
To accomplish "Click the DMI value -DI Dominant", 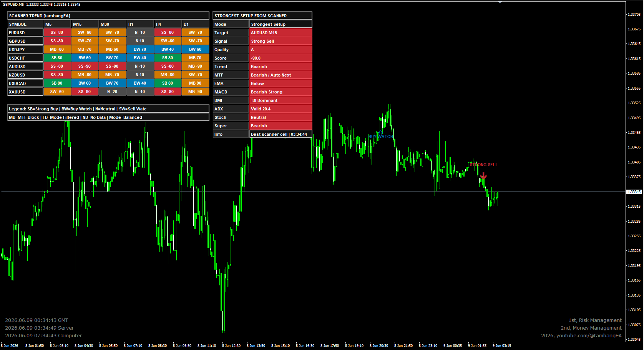I will [281, 100].
